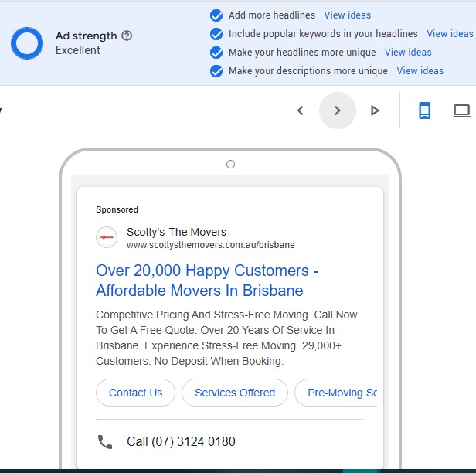Switch to desktop laptop preview
476x473 pixels.
tap(461, 111)
